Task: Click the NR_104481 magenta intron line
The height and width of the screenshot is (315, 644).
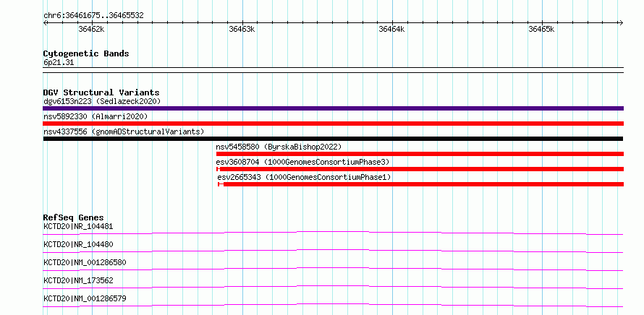Action: (x=333, y=233)
